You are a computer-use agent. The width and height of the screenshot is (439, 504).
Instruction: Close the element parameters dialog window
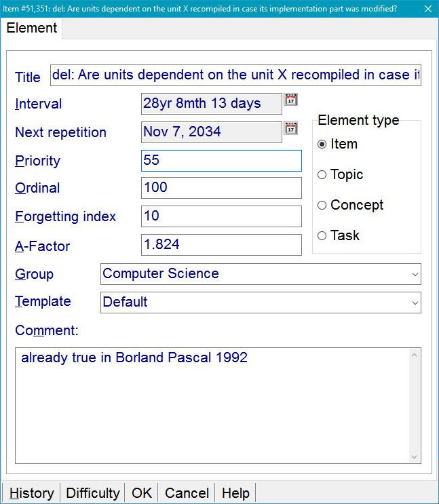[426, 9]
